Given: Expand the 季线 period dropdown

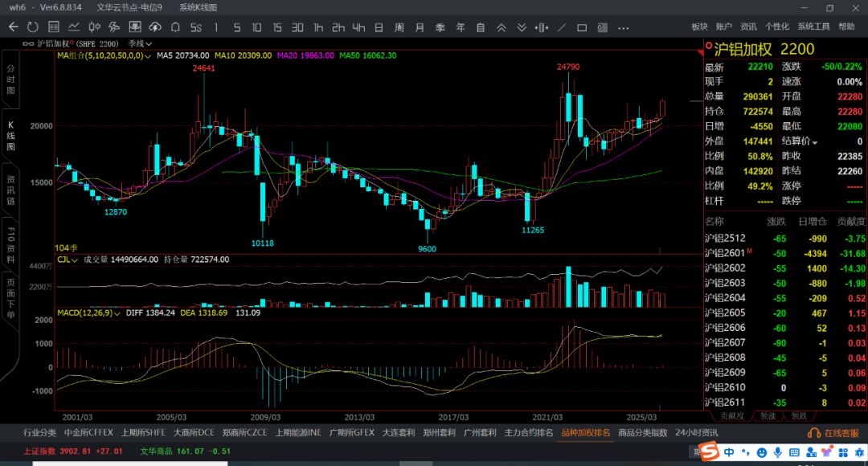Looking at the screenshot, I should (148, 43).
